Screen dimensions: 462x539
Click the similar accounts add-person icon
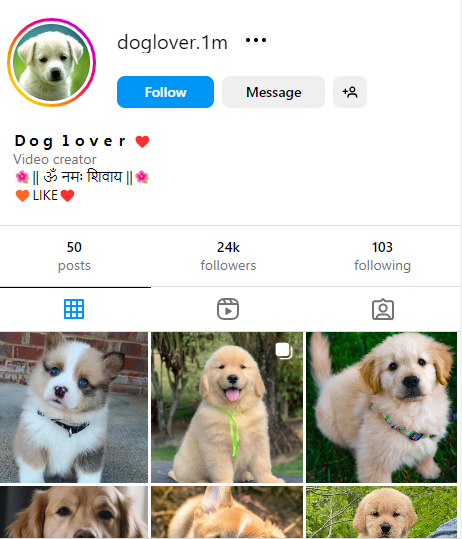(350, 92)
